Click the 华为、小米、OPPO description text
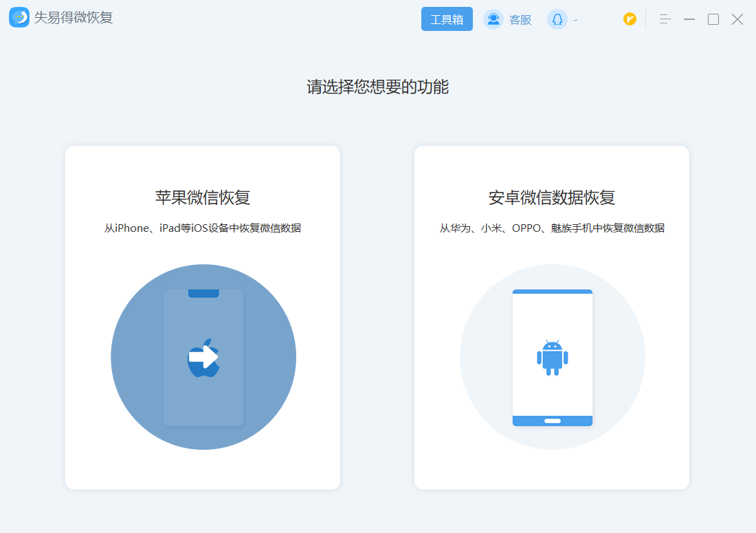The height and width of the screenshot is (533, 756). [552, 228]
